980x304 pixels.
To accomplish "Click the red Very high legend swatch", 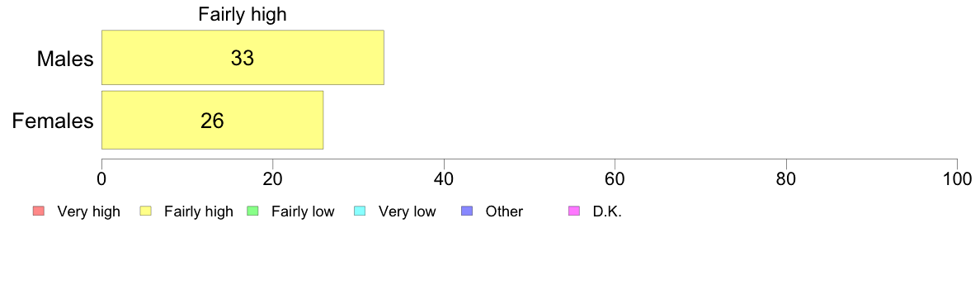I will [x=37, y=211].
